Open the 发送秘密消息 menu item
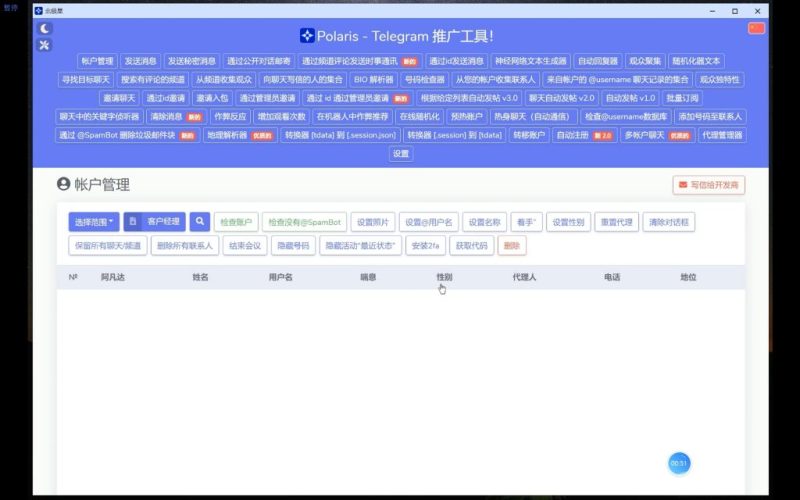The image size is (800, 500). point(192,61)
